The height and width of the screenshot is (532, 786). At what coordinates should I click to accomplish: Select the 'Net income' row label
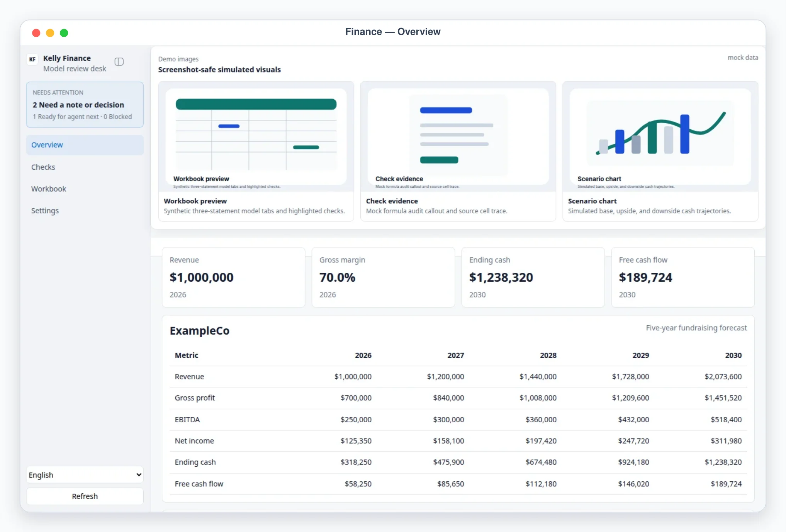(x=194, y=441)
